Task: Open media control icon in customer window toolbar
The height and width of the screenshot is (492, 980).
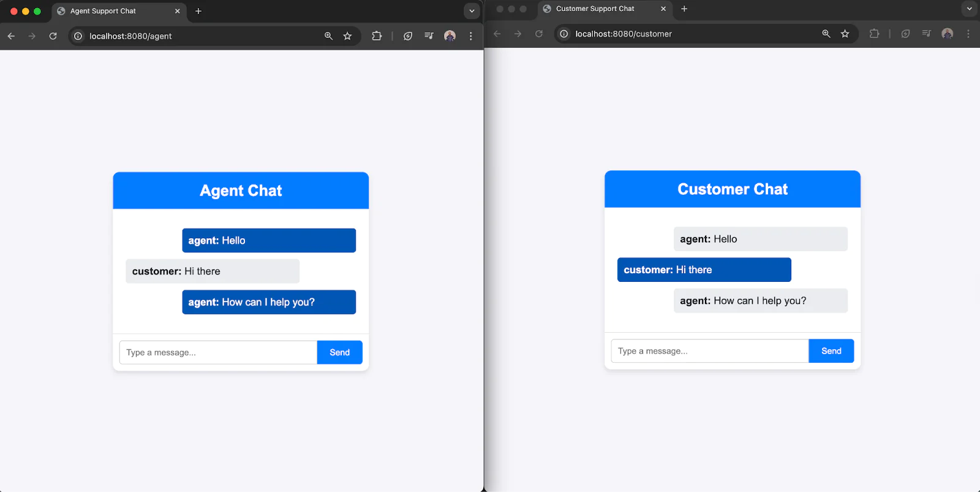Action: [x=926, y=34]
